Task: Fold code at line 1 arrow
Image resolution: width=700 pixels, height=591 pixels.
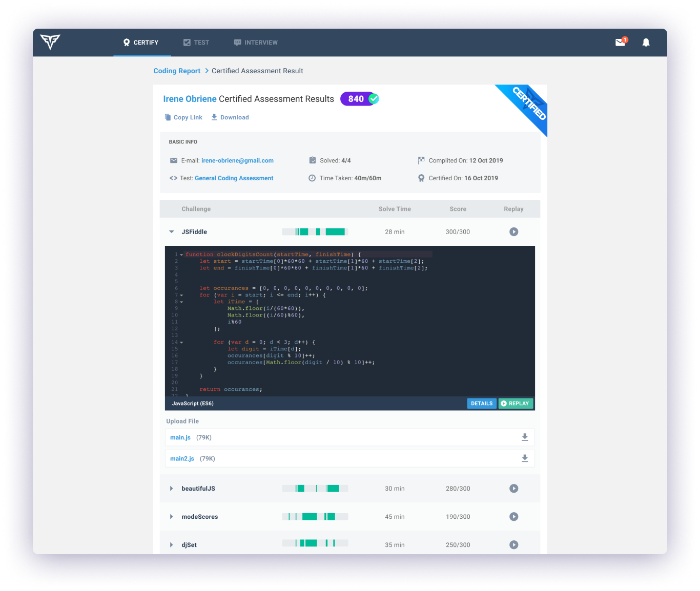Action: (181, 255)
